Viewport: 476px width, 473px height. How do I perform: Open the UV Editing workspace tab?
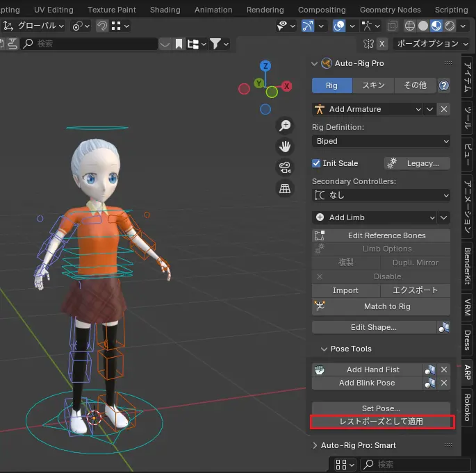(54, 10)
